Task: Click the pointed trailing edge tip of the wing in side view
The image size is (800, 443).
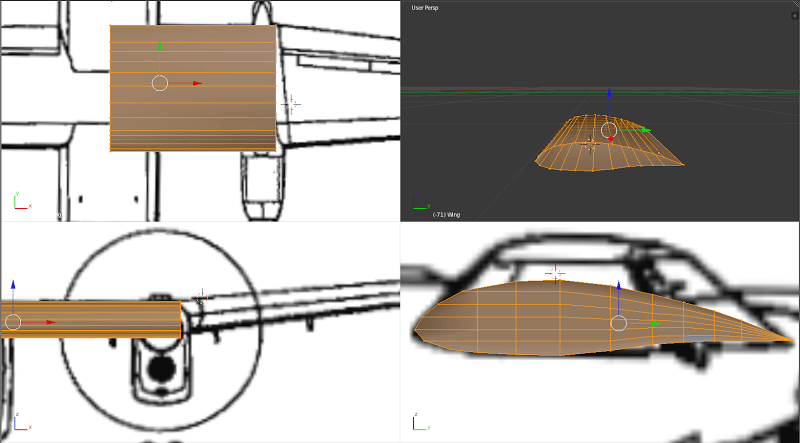Action: pos(791,339)
